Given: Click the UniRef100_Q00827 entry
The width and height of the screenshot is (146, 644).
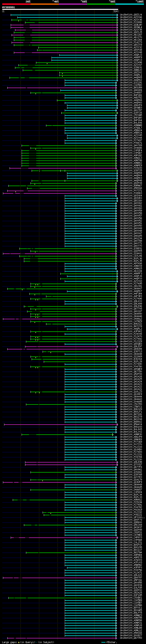Looking at the screenshot, I should click(x=131, y=635).
